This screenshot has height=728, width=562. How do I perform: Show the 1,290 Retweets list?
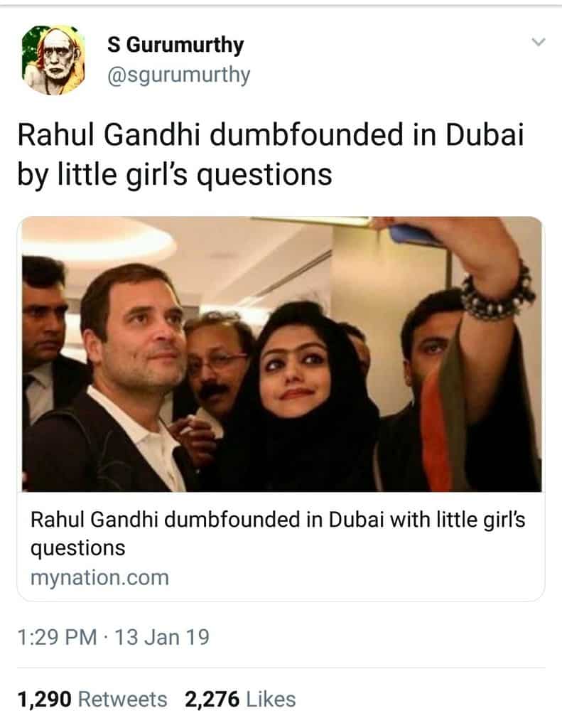(92, 700)
